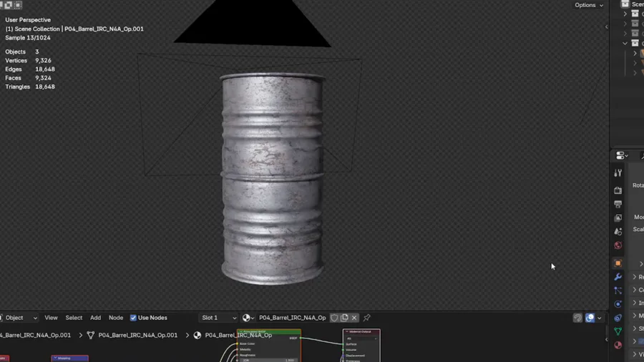Open the World properties tab
Viewport: 644px width, 362px height.
(x=618, y=245)
